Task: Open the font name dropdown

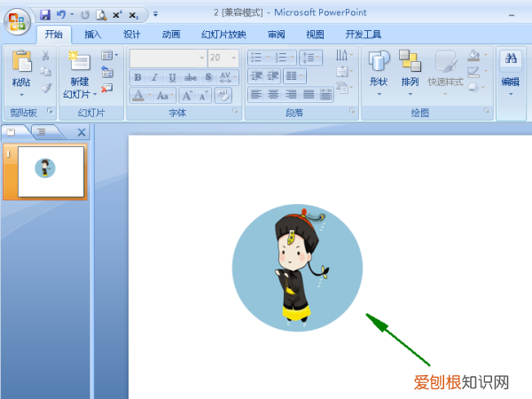Action: [202, 58]
